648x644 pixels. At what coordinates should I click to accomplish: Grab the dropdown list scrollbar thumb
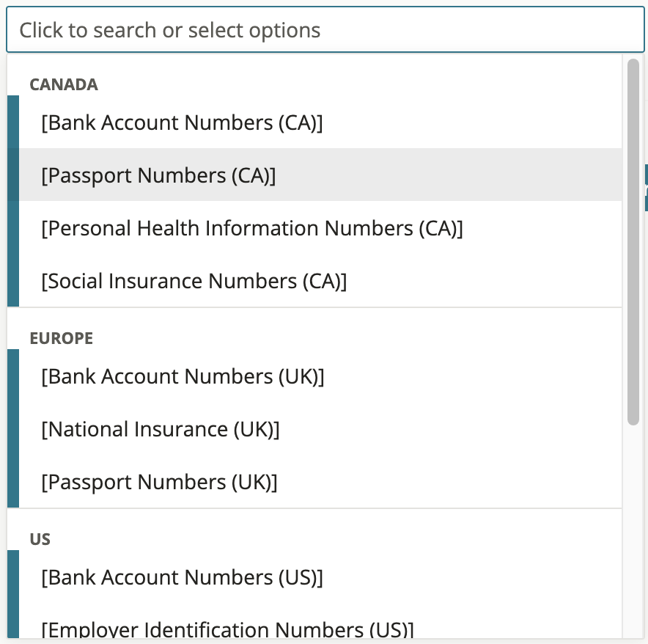(634, 242)
